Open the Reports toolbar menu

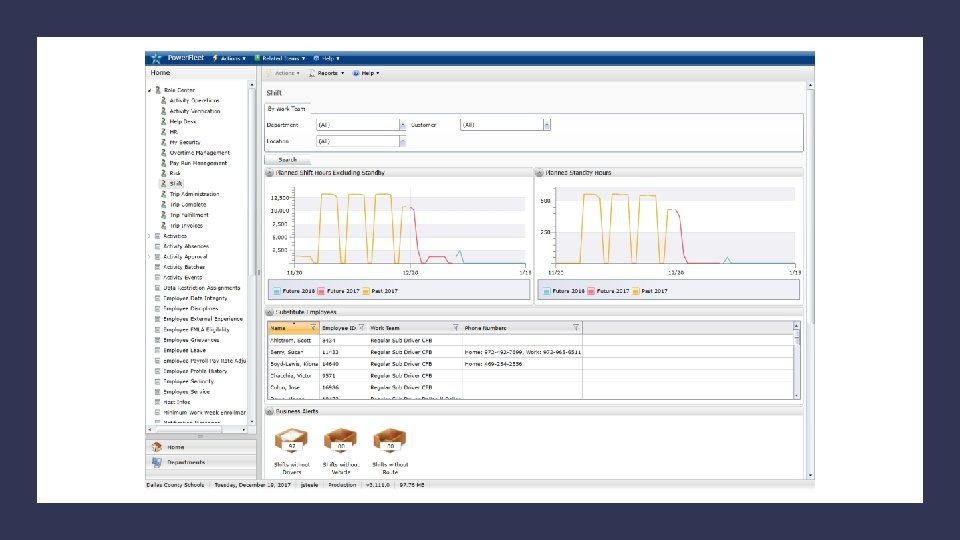(x=326, y=73)
